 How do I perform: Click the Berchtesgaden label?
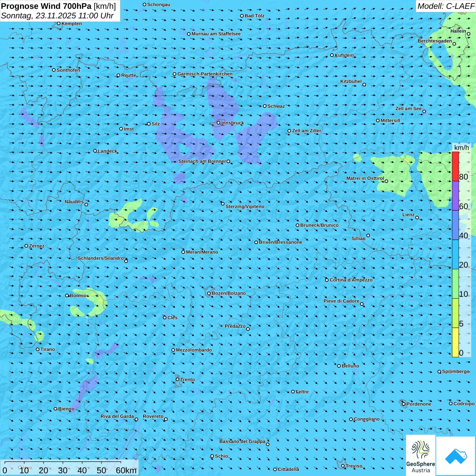tap(435, 41)
